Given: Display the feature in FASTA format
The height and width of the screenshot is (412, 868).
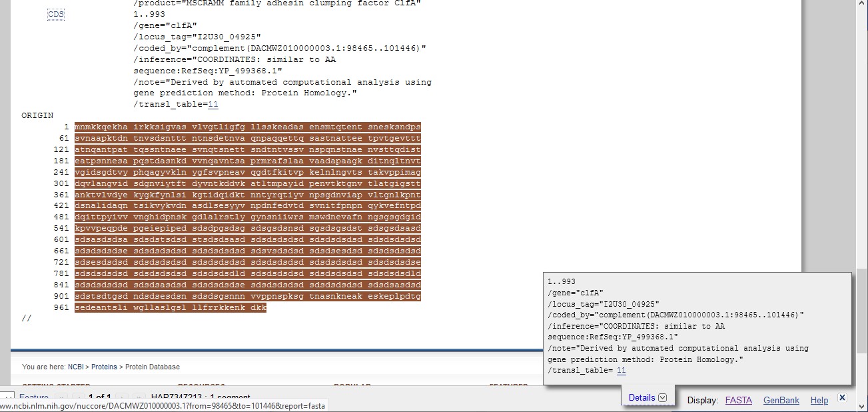Looking at the screenshot, I should 738,400.
